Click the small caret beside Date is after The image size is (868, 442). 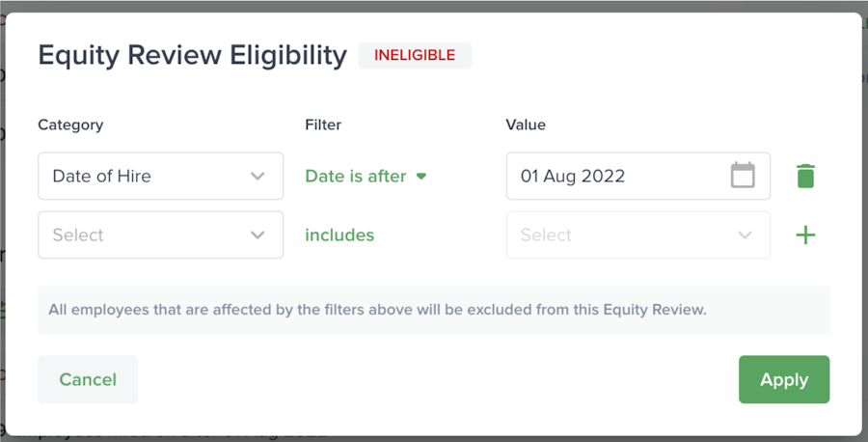[420, 177]
